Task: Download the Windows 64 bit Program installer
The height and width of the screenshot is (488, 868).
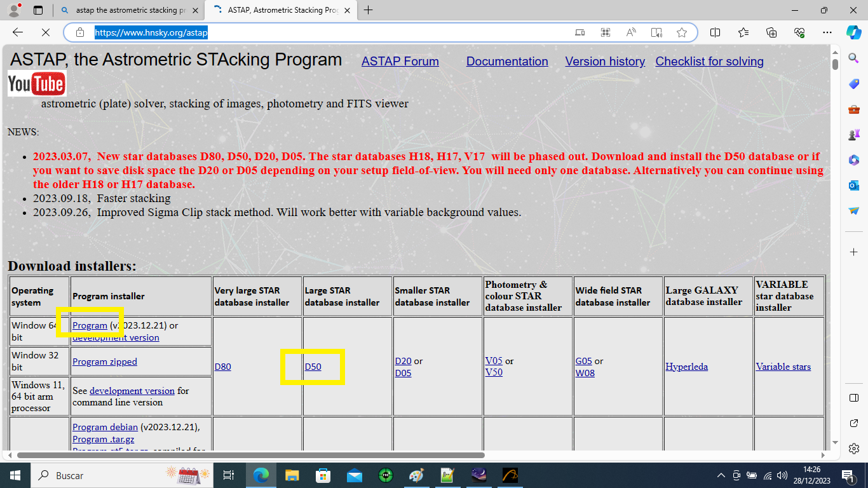Action: (90, 325)
